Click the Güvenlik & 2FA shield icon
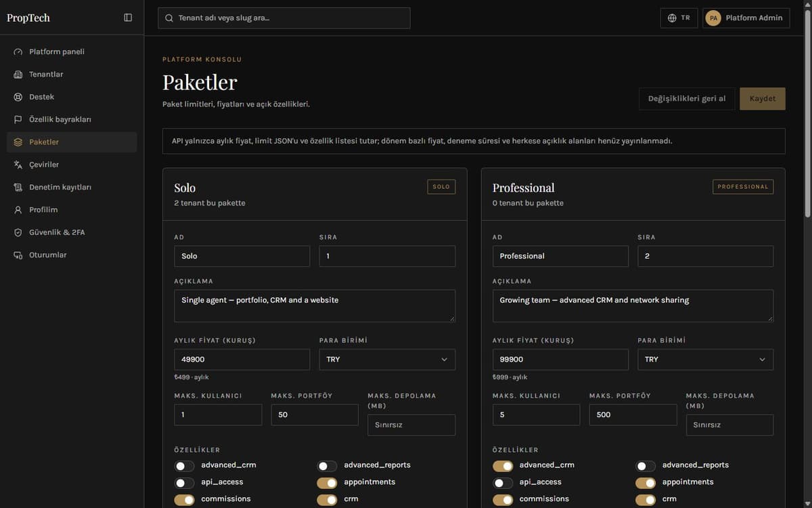 tap(18, 232)
